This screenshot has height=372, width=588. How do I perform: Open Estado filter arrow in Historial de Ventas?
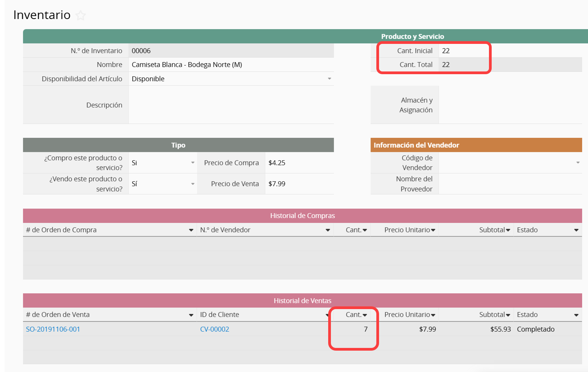coord(576,315)
